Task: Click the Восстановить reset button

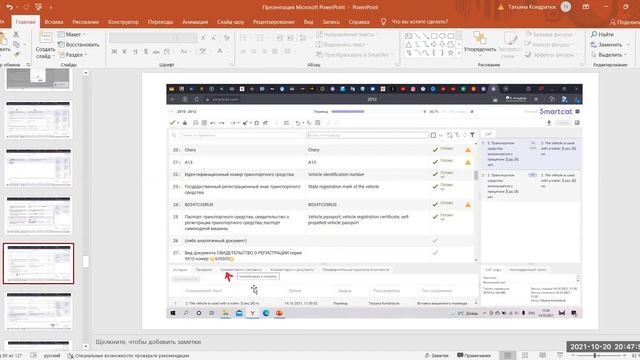Action: pos(79,44)
